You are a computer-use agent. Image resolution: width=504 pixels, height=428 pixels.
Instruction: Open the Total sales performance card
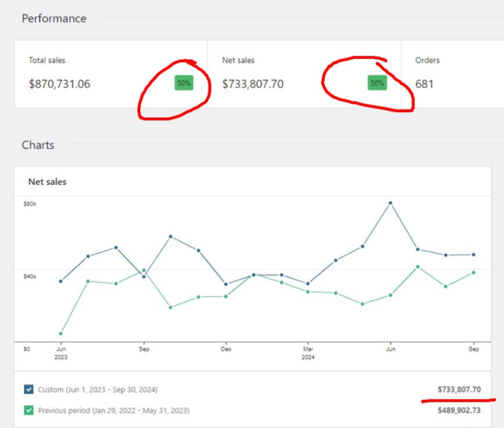pyautogui.click(x=111, y=74)
